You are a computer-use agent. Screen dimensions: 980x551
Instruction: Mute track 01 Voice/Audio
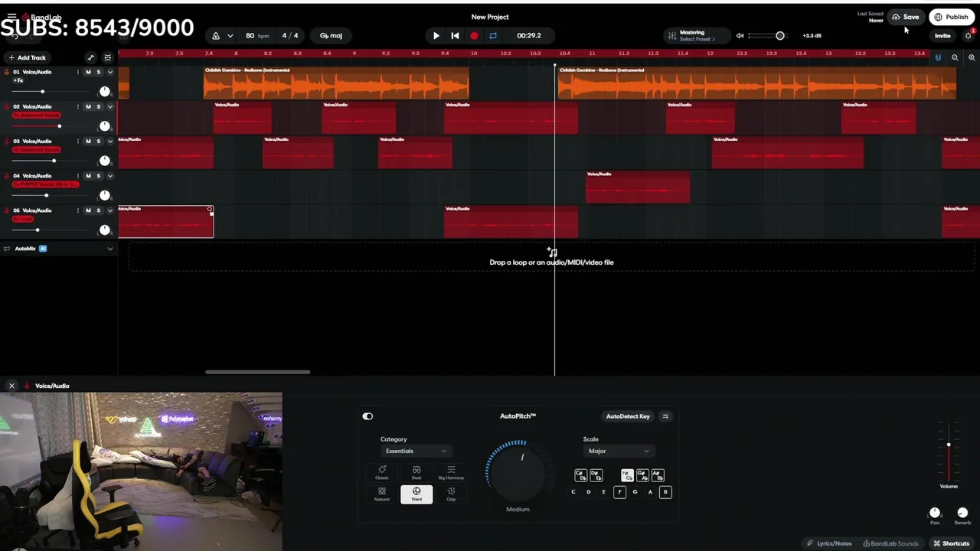pyautogui.click(x=88, y=72)
